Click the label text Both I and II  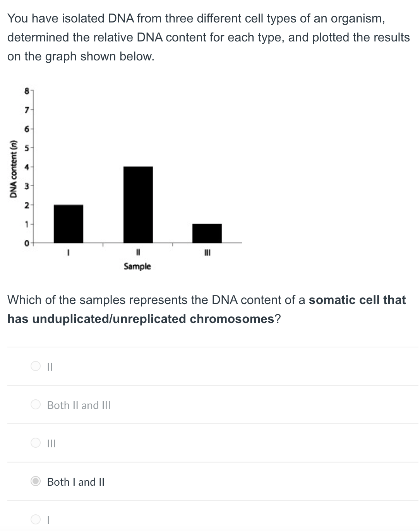[x=76, y=482]
